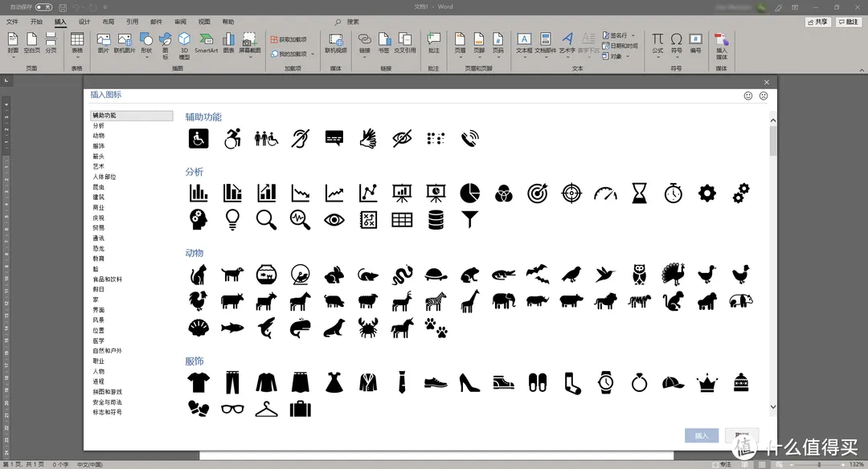
Task: Switch to the 设计 ribbon tab
Action: [84, 22]
